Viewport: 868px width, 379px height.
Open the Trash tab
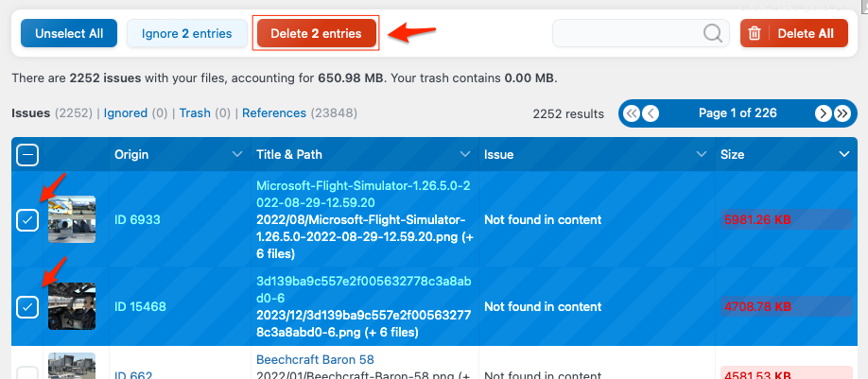[x=194, y=113]
